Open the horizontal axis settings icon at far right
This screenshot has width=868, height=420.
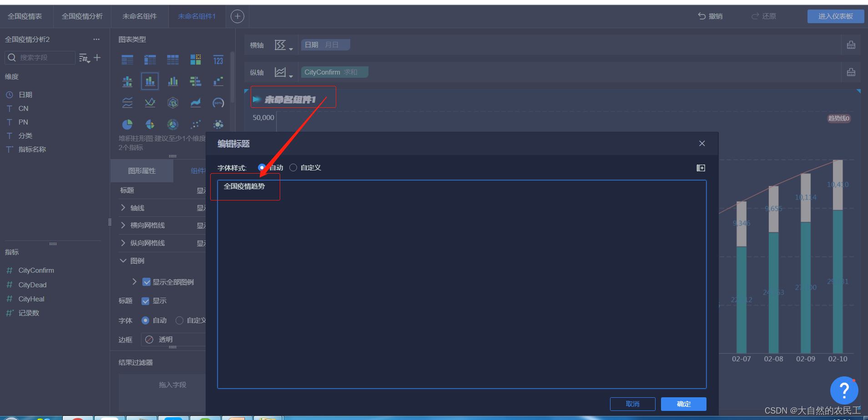point(851,45)
